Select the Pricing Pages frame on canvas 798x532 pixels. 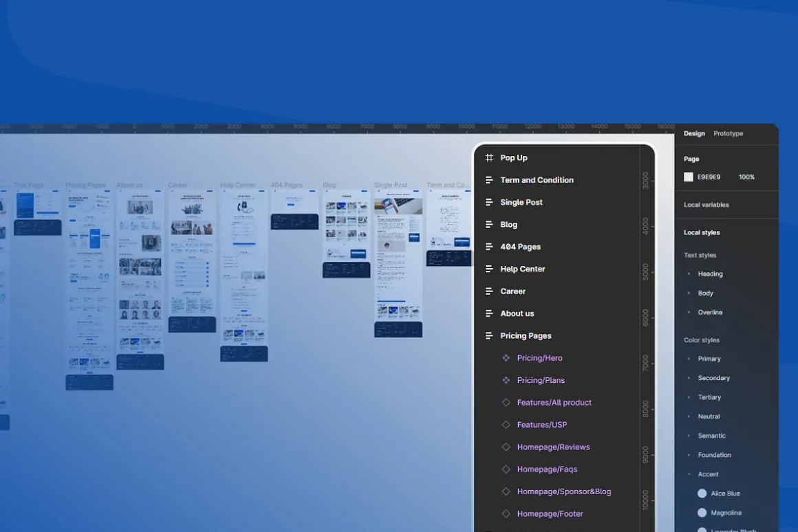coord(89,290)
